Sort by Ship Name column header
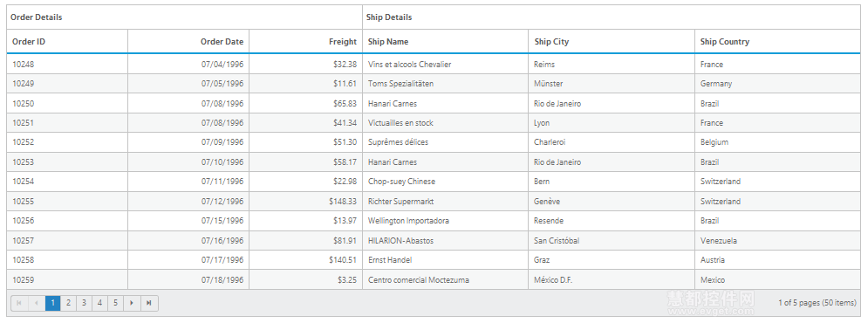The image size is (868, 323). coord(446,42)
